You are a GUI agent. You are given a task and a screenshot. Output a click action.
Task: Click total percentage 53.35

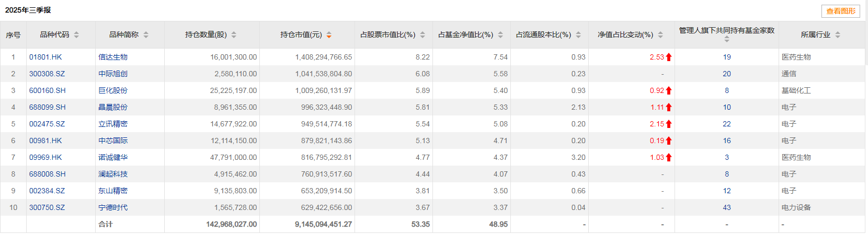pos(420,224)
